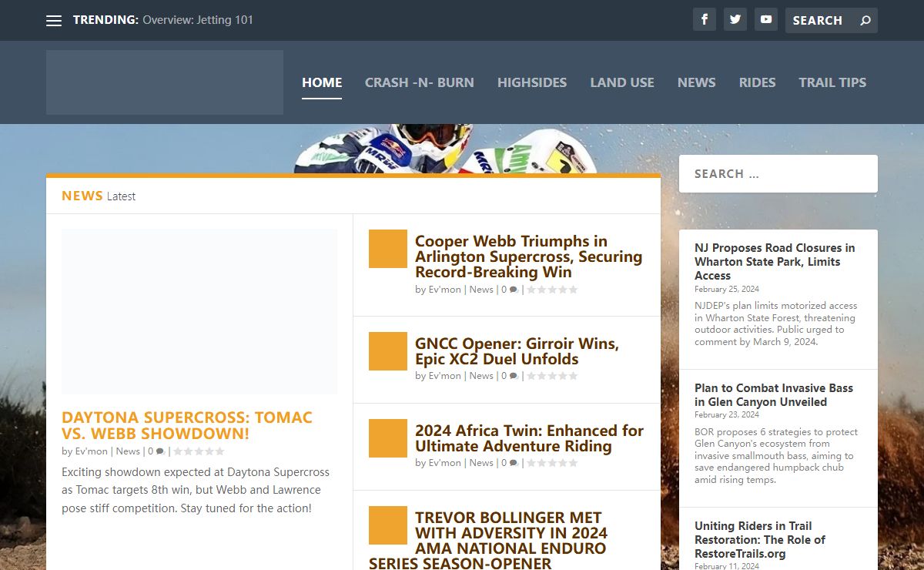Click News category under Cooper Webb article
Screen dimensions: 924x570
coord(481,290)
